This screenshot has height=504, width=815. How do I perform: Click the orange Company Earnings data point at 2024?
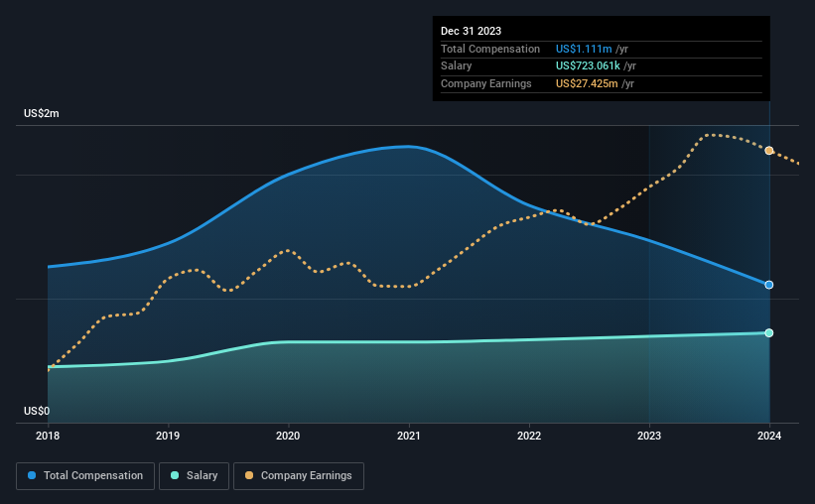click(769, 151)
